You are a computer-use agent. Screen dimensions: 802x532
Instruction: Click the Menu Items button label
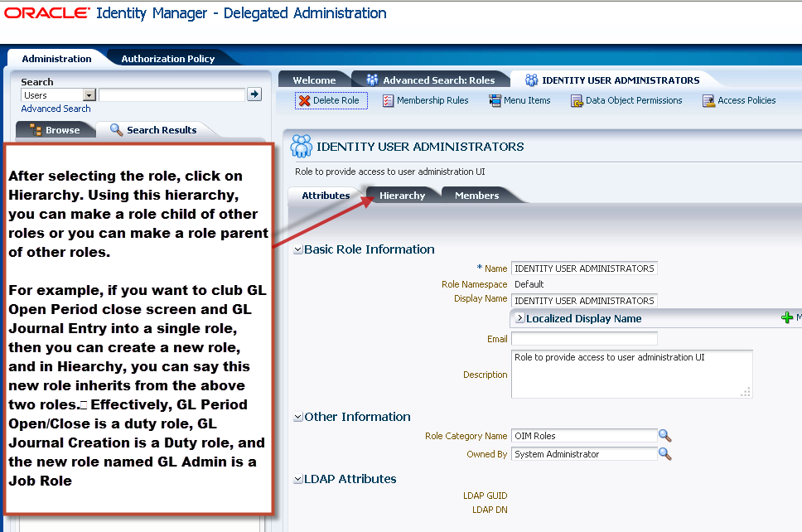tap(527, 100)
